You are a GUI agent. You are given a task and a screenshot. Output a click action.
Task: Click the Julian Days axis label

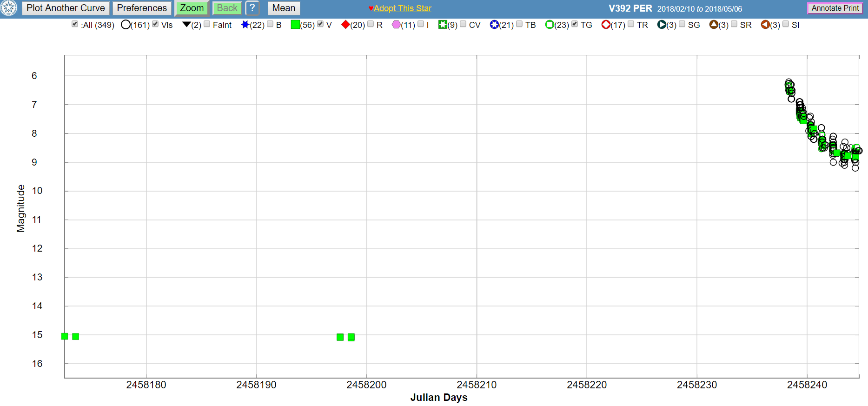coord(439,397)
